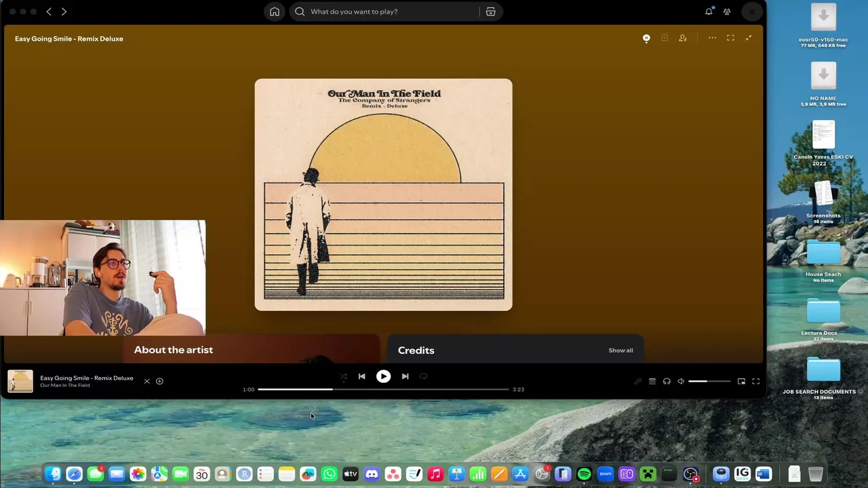
Task: Skip to previous track
Action: 361,376
